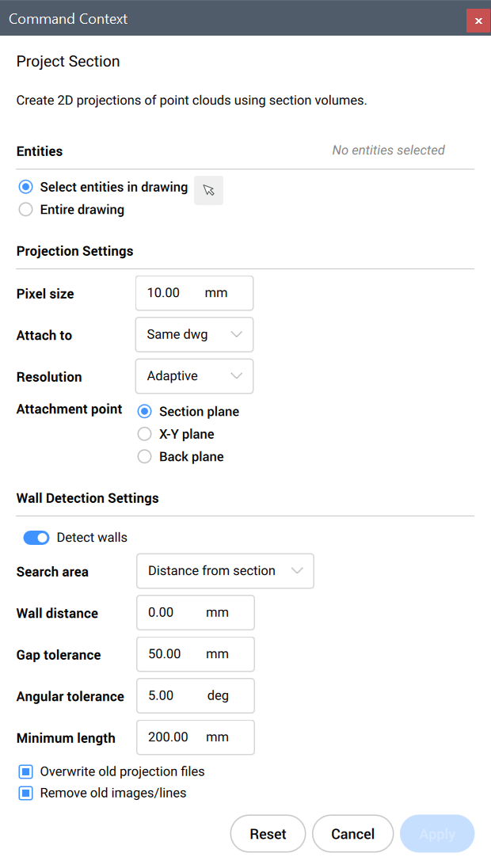
Task: Click the entity picker cursor icon
Action: tap(208, 190)
